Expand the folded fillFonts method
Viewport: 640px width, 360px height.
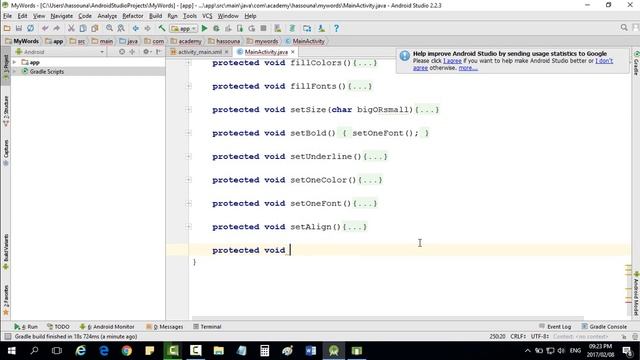pos(189,86)
